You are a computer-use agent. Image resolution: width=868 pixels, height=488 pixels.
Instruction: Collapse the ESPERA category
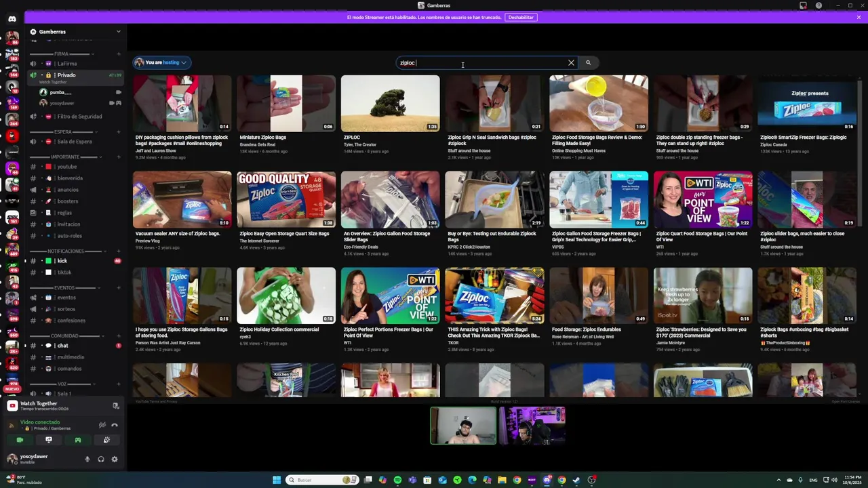(x=62, y=132)
